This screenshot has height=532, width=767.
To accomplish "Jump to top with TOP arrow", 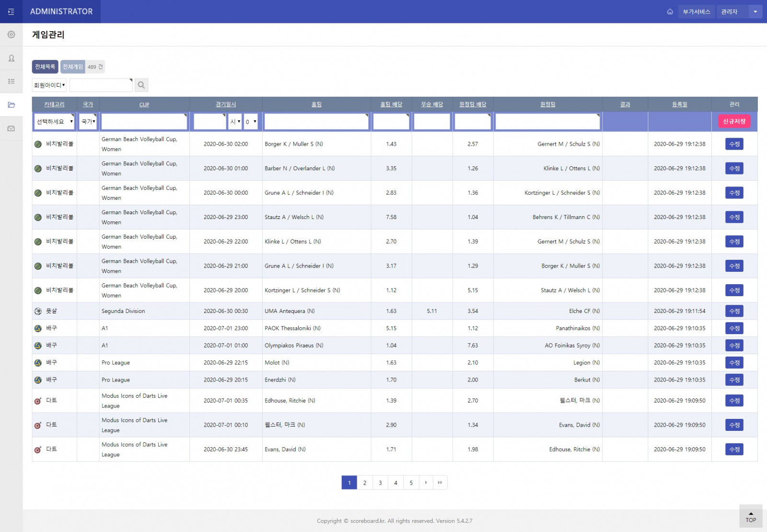I will (x=750, y=516).
